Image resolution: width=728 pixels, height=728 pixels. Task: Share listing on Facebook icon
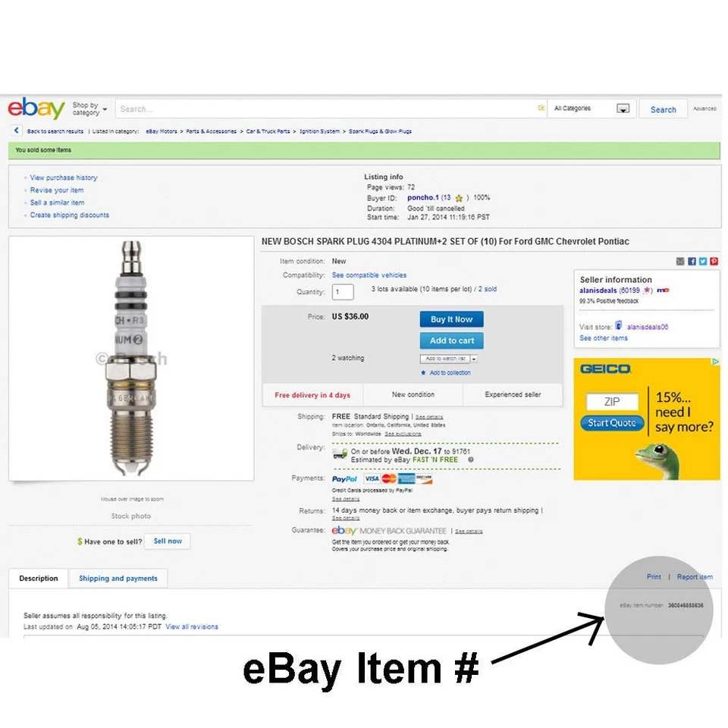pyautogui.click(x=692, y=262)
